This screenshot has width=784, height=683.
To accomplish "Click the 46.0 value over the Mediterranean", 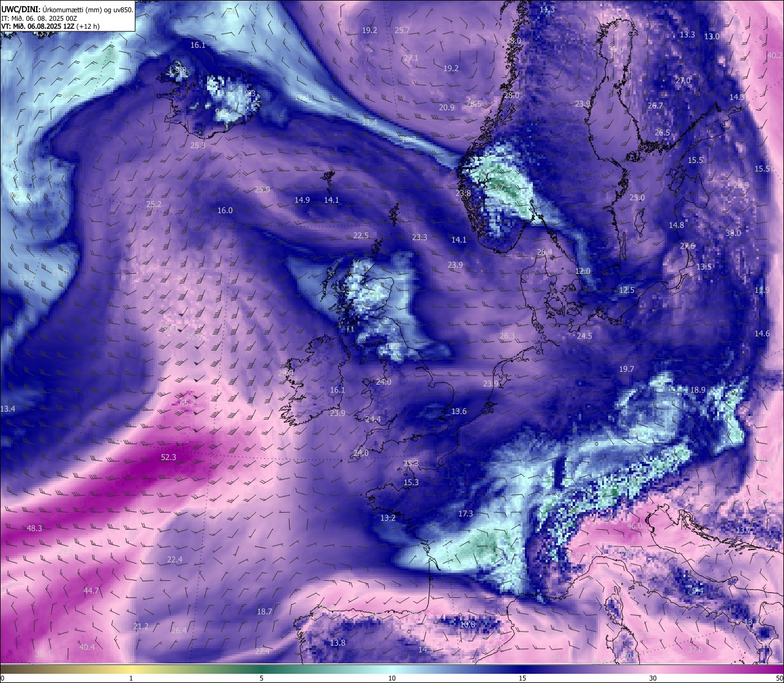I will (x=635, y=526).
